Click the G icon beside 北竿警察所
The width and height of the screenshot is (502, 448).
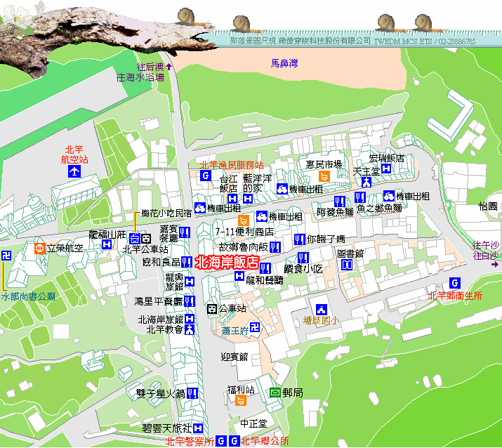(x=220, y=441)
